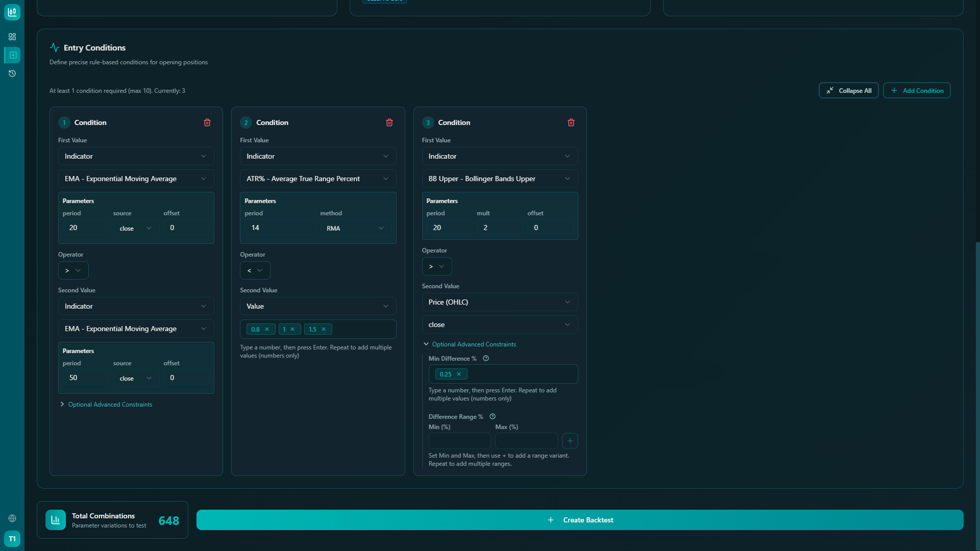This screenshot has width=980, height=551.
Task: Click the 648 combinations count
Action: 169,520
